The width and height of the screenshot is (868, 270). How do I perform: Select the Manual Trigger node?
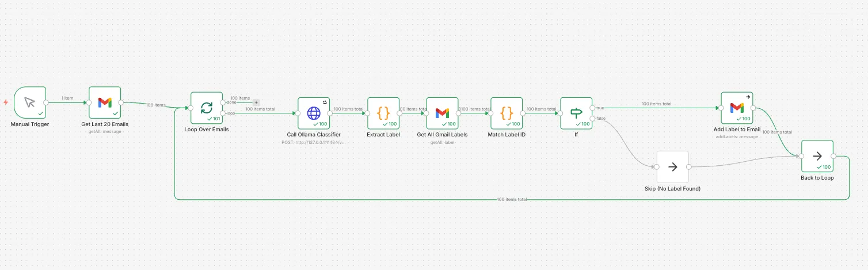[29, 102]
